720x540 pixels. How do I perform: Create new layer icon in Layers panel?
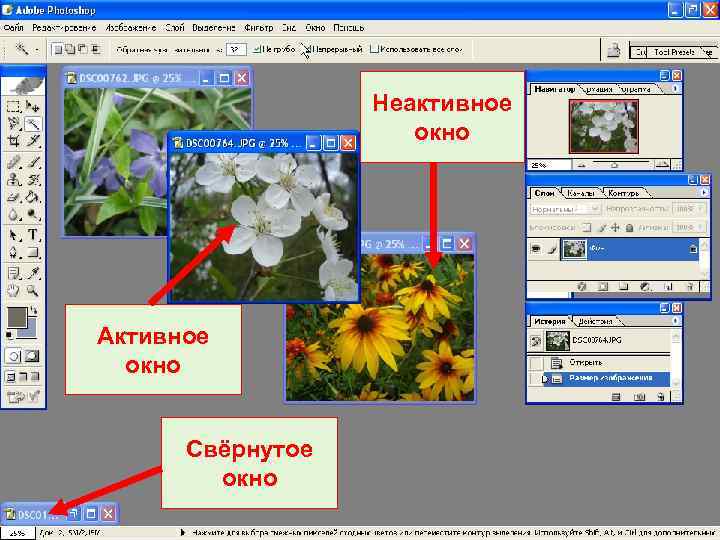pos(668,287)
